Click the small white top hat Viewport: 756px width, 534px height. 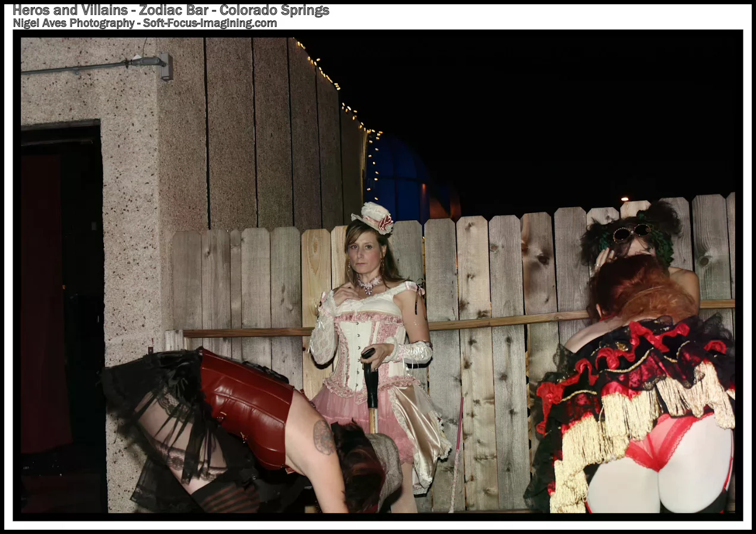[x=373, y=217]
